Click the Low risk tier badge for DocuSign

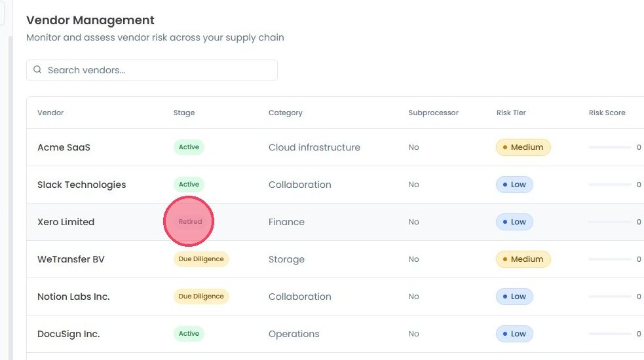515,334
